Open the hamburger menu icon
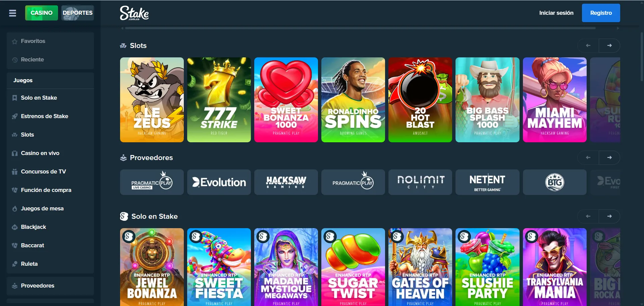This screenshot has width=644, height=306. (x=12, y=13)
